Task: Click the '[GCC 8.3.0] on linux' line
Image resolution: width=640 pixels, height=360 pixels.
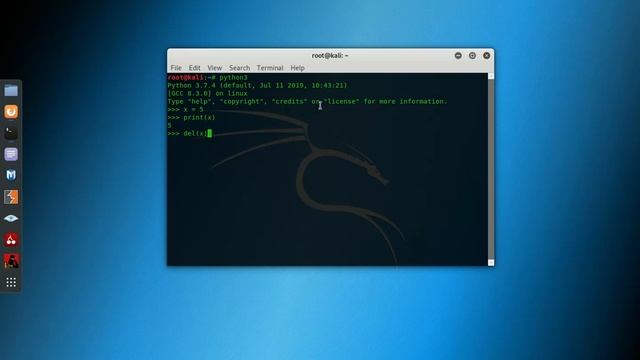Action: (x=207, y=93)
